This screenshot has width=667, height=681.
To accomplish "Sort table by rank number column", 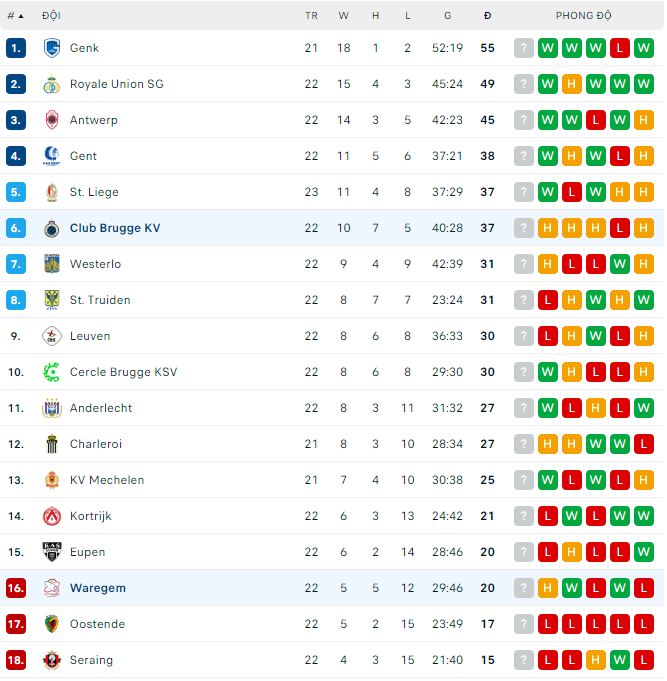I will point(15,16).
